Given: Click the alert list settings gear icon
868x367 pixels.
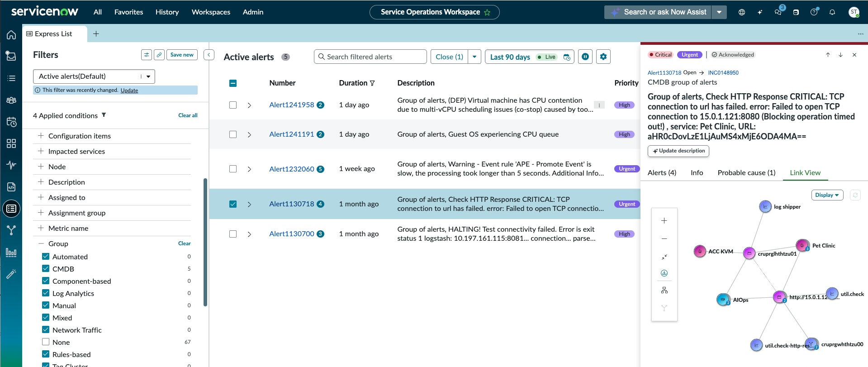Looking at the screenshot, I should 603,57.
